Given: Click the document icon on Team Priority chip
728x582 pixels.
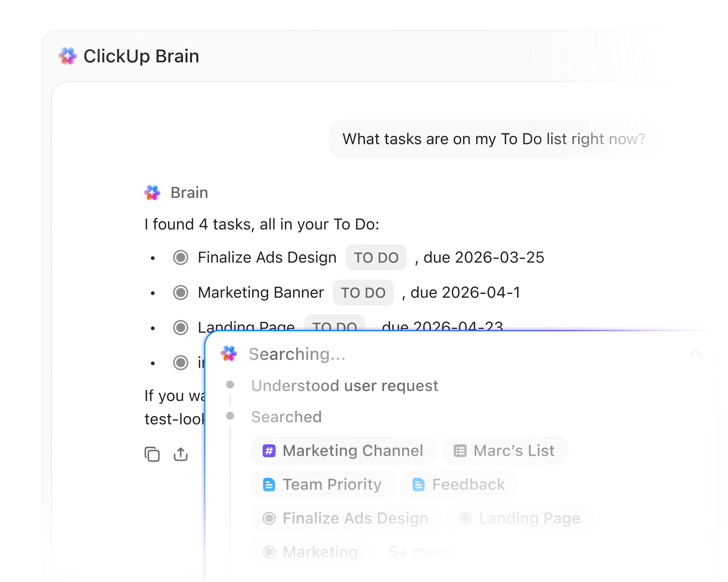Looking at the screenshot, I should click(x=269, y=485).
